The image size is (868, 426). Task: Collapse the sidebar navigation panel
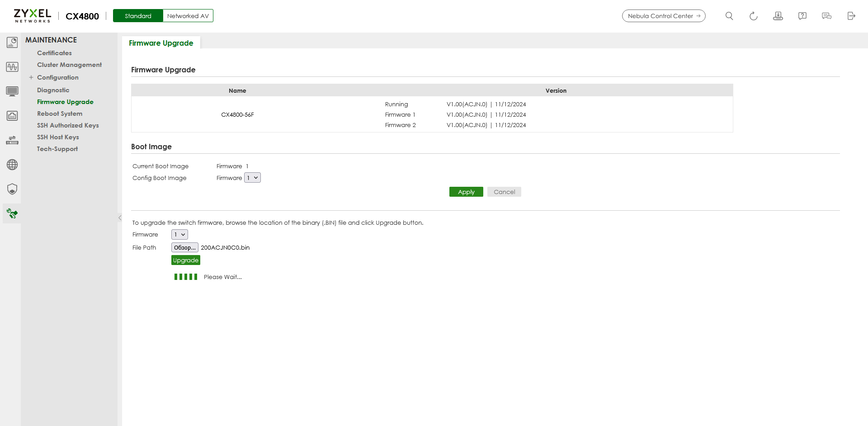[120, 218]
